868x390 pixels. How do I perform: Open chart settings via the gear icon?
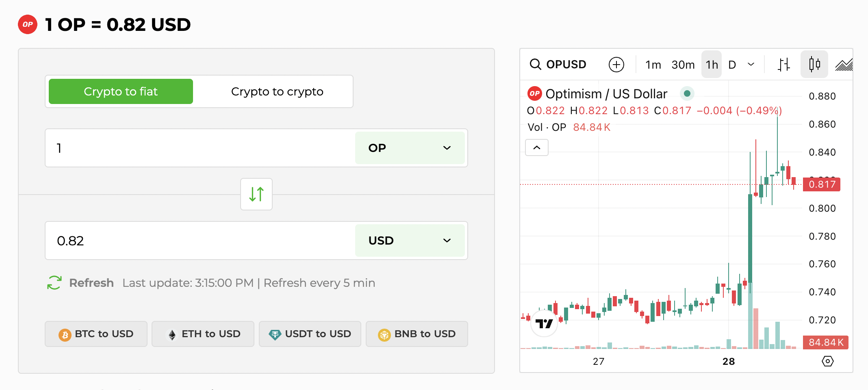coord(828,361)
